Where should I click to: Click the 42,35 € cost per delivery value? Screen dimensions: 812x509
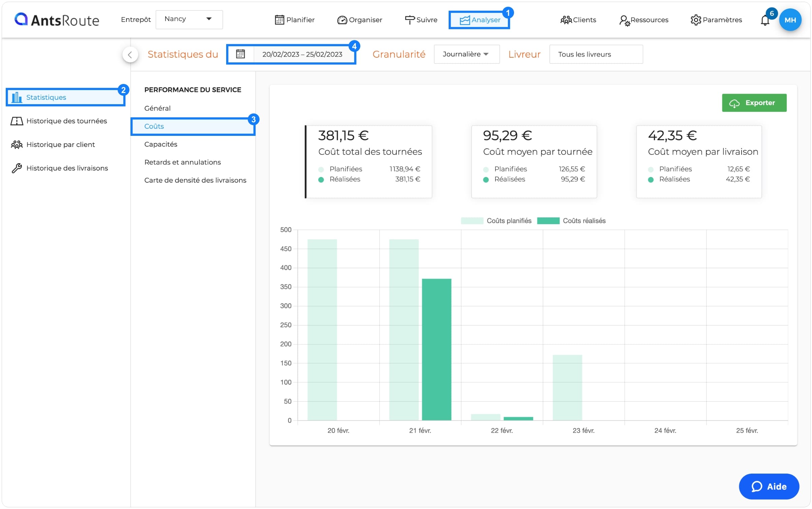(x=672, y=136)
